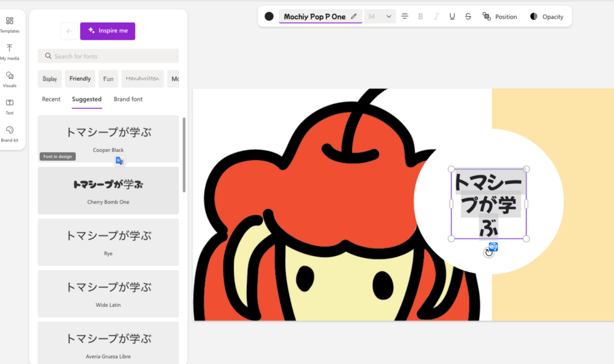Open the Text tool panel
The width and height of the screenshot is (614, 364).
pos(9,107)
